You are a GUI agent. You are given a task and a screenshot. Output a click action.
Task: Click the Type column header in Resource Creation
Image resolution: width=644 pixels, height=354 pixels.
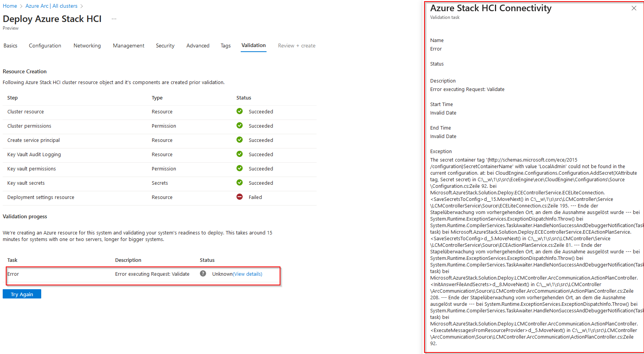pos(157,98)
